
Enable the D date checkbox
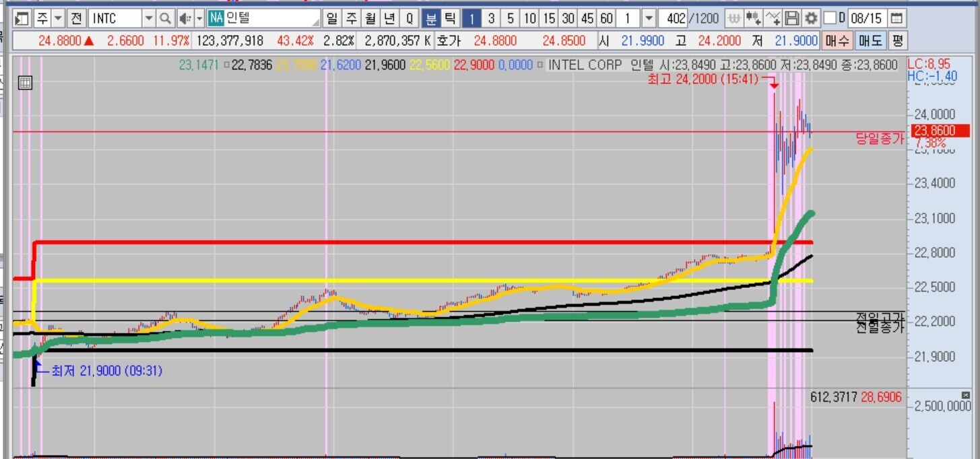pos(830,17)
